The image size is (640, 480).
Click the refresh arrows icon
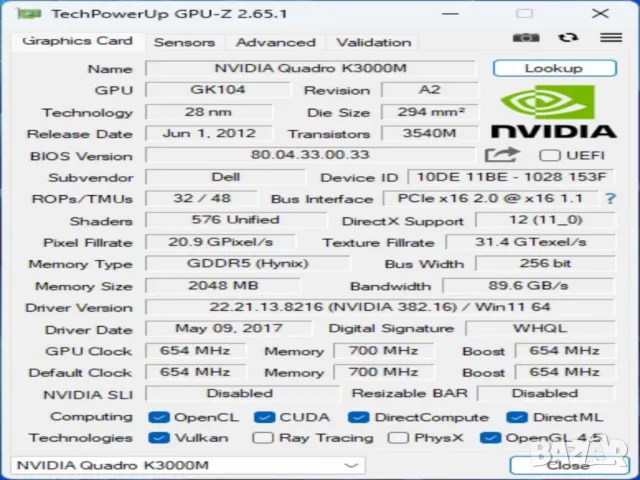point(568,38)
